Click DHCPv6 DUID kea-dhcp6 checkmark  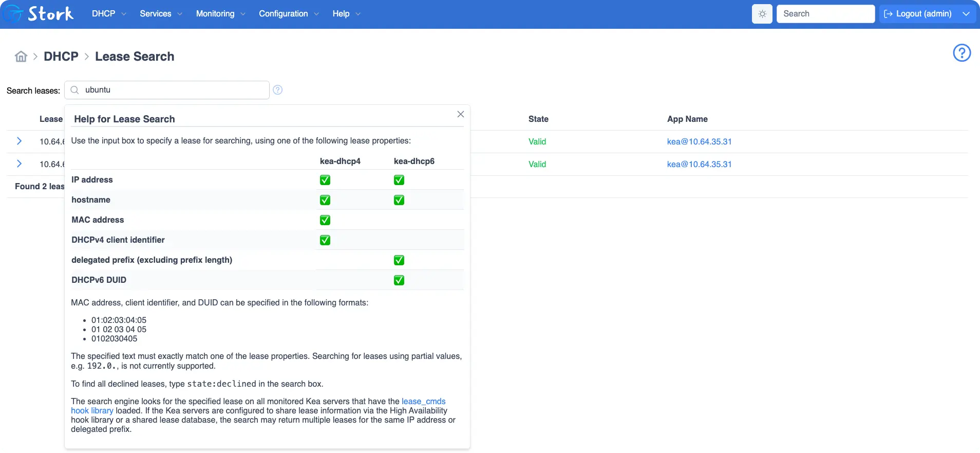pyautogui.click(x=399, y=280)
